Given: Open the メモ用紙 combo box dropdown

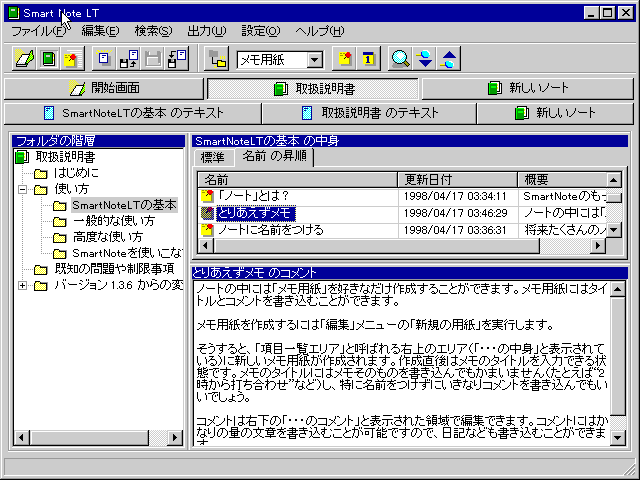Looking at the screenshot, I should pyautogui.click(x=314, y=60).
